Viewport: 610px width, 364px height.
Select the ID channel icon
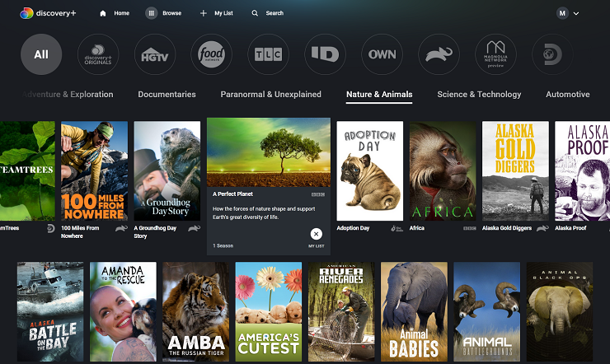point(326,54)
